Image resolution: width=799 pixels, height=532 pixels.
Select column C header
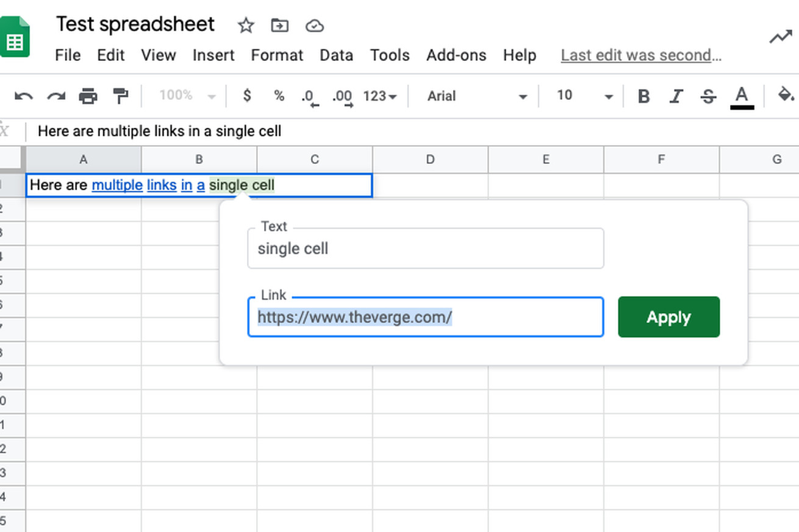point(315,160)
